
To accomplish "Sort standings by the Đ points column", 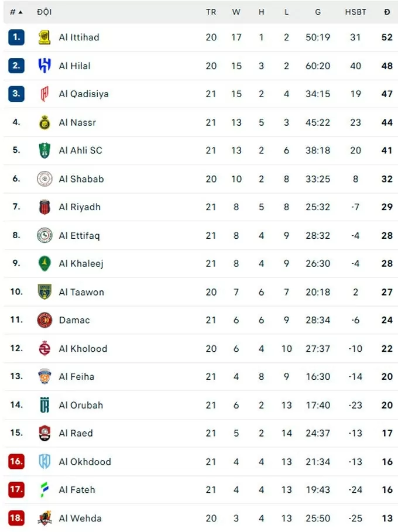I will pos(386,12).
